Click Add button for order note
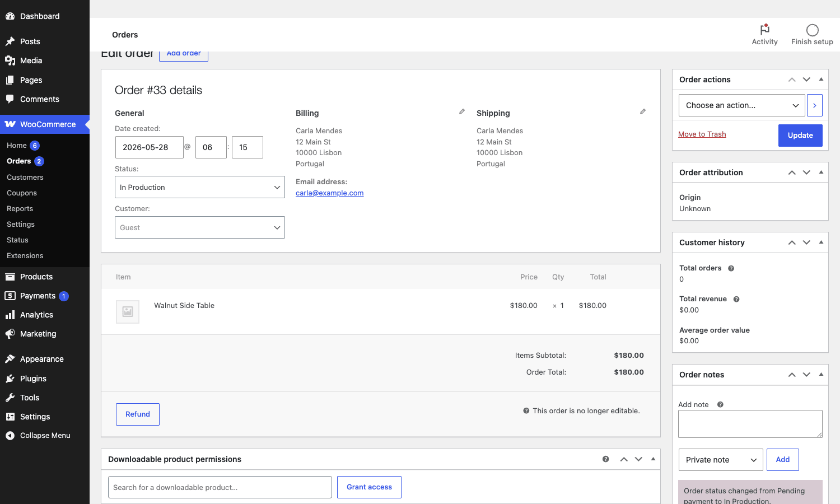840x504 pixels. [x=782, y=460]
